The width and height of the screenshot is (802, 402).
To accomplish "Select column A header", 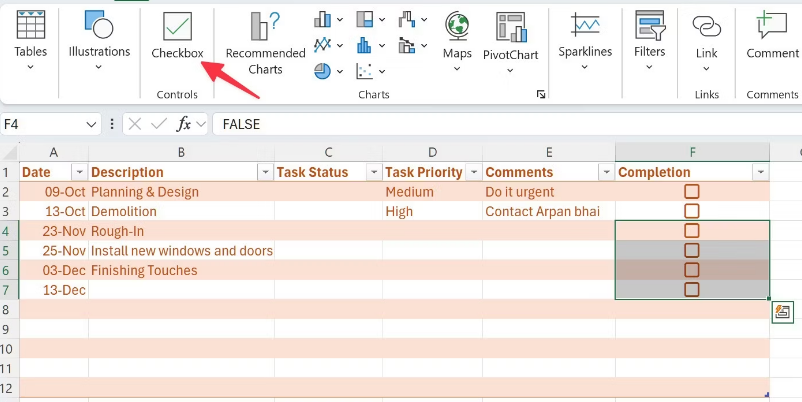I will (53, 152).
